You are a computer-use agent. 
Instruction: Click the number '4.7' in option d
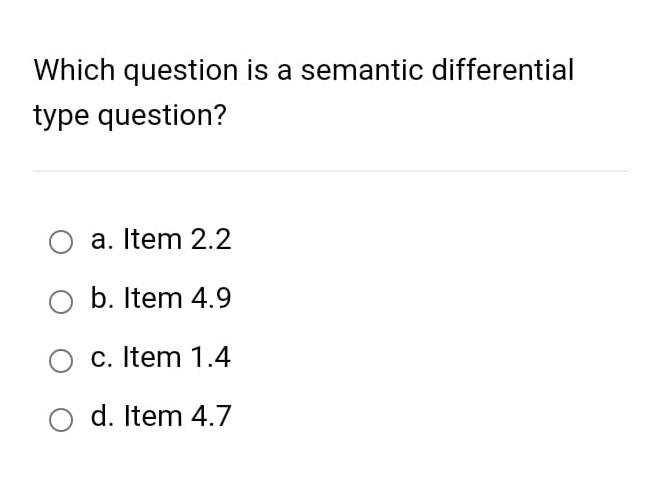point(211,416)
